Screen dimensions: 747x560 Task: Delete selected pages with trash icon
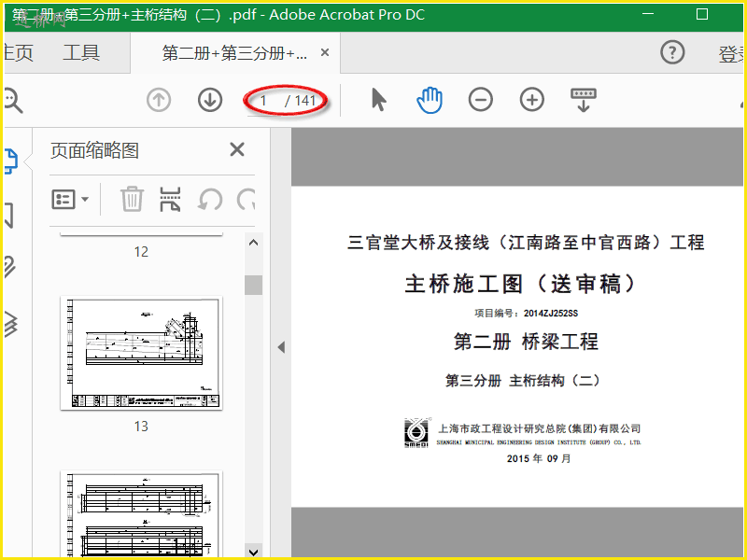(x=132, y=199)
